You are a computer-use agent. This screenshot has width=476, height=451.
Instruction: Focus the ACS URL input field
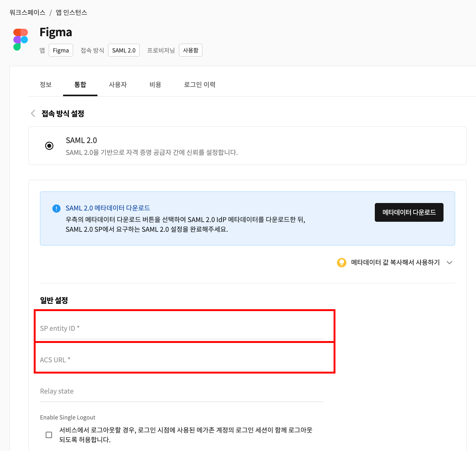182,360
